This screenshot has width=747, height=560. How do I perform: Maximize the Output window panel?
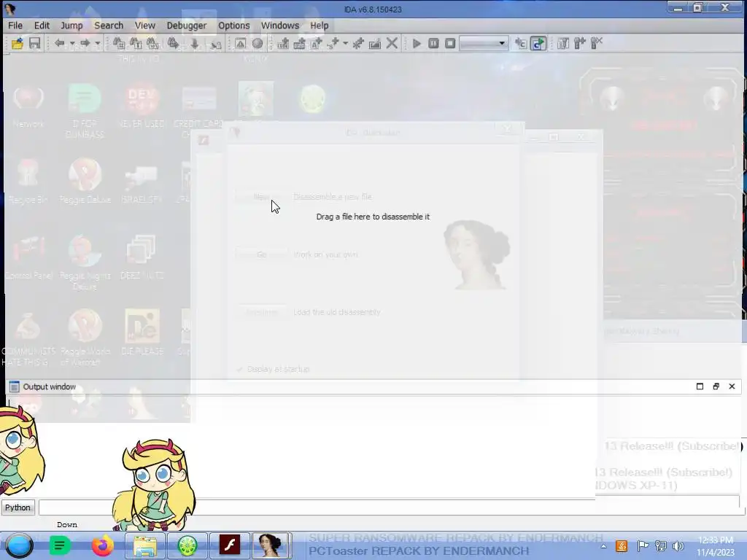click(700, 386)
